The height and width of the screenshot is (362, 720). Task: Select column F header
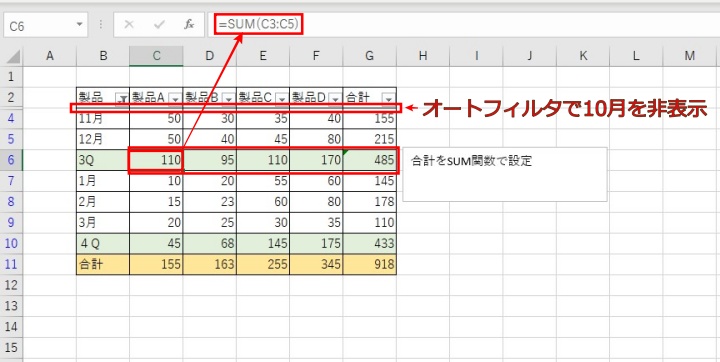pyautogui.click(x=316, y=56)
